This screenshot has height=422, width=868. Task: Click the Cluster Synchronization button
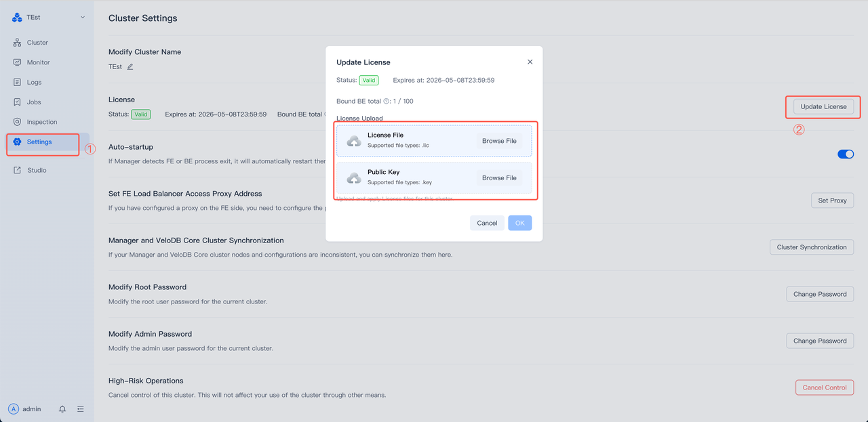811,247
